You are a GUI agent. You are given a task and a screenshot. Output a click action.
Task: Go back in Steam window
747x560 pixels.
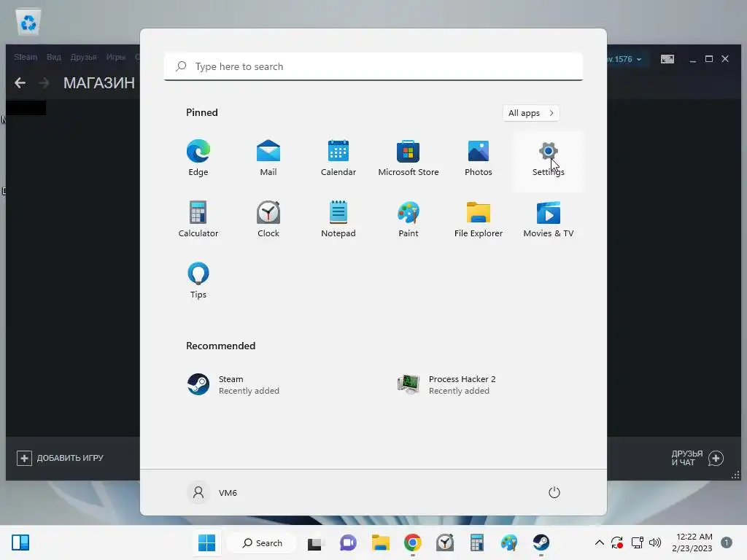(20, 83)
